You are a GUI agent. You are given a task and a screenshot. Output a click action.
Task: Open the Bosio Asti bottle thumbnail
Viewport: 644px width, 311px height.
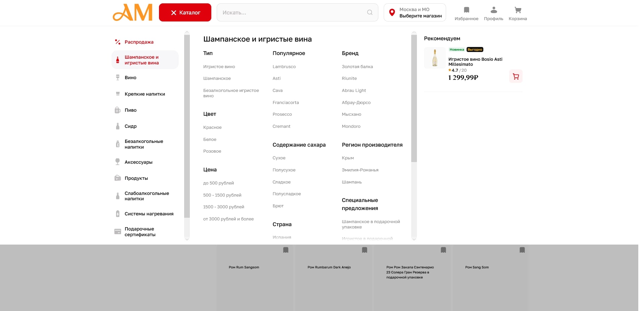pos(435,58)
